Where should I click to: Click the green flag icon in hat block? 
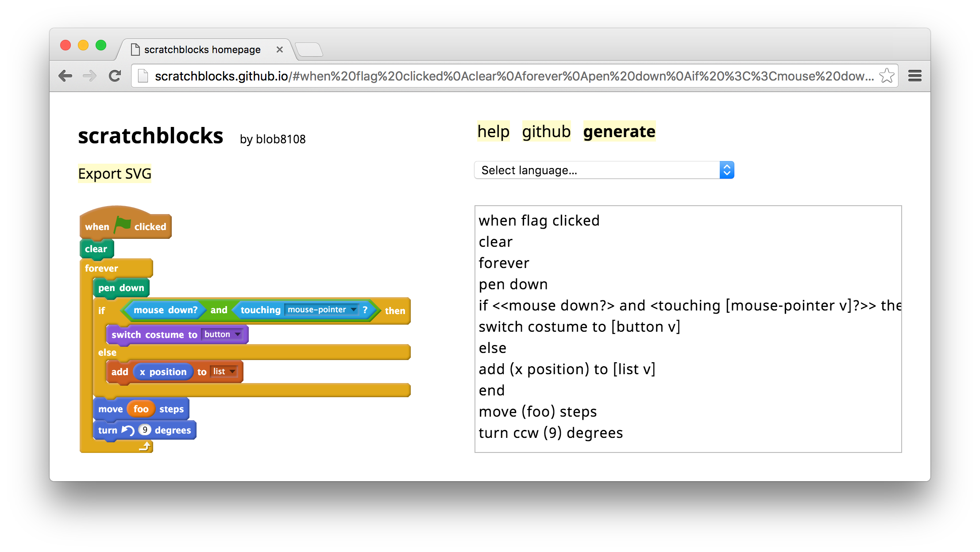[123, 225]
